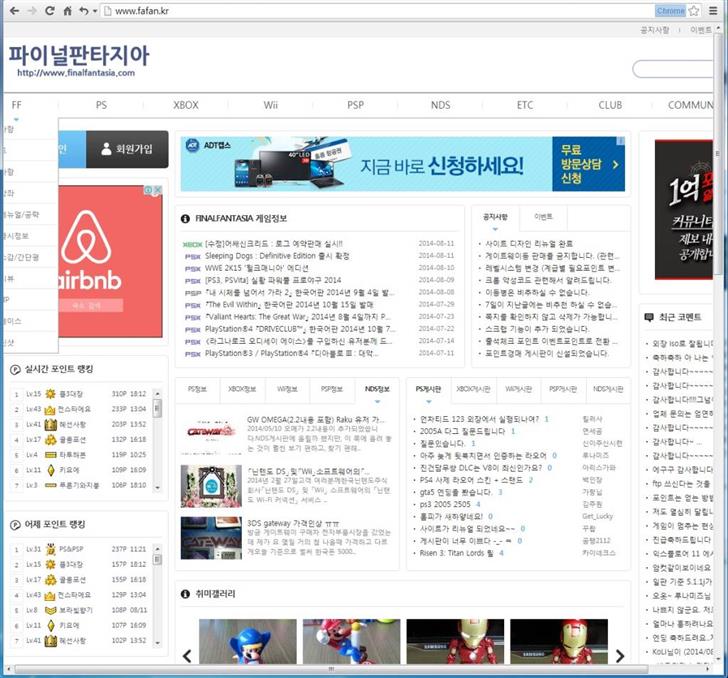Click the airbnb ad info icon

coord(149,189)
